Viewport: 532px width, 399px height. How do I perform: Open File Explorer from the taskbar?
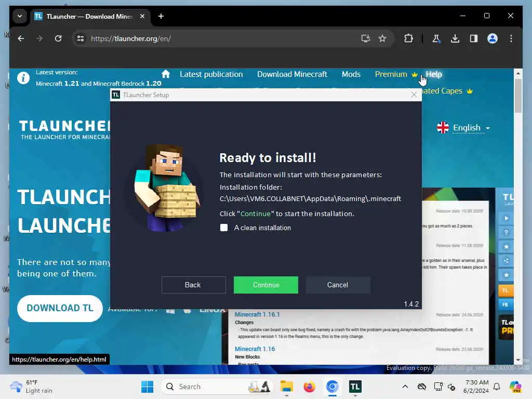click(x=287, y=387)
